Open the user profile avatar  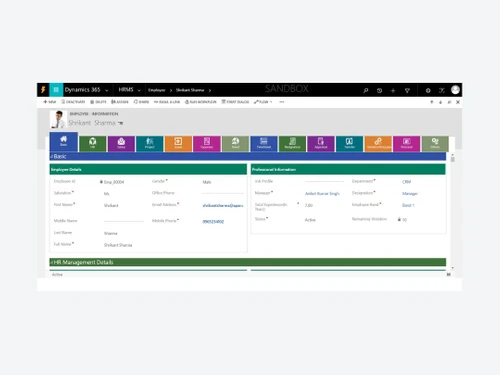455,90
